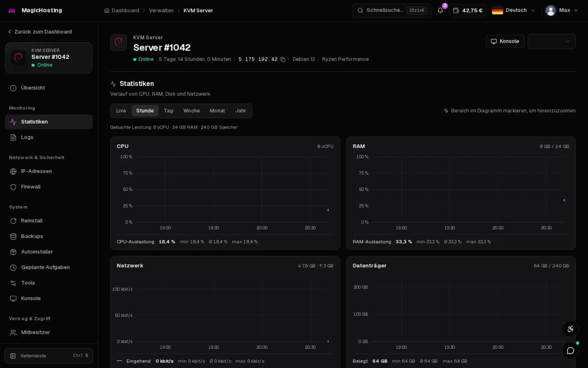This screenshot has height=368, width=588.
Task: Click the Firewall shield icon
Action: point(13,187)
